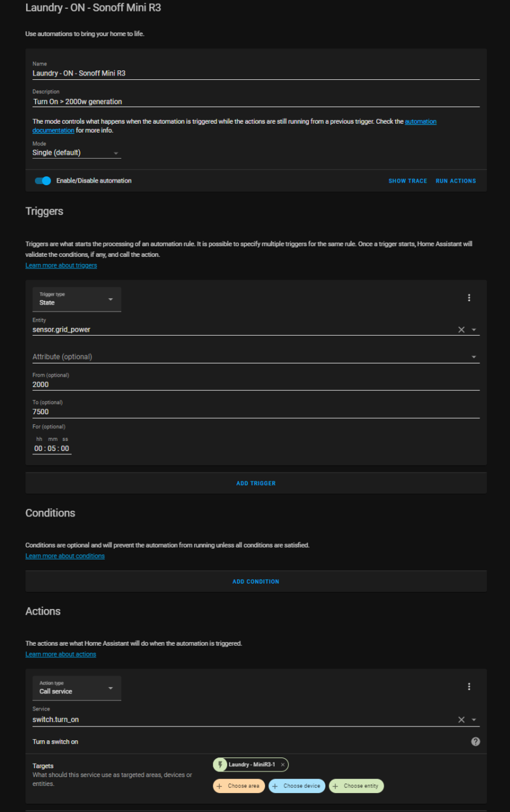The height and width of the screenshot is (812, 510).
Task: Click the help question mark beside Turn a switch on
Action: pyautogui.click(x=474, y=741)
